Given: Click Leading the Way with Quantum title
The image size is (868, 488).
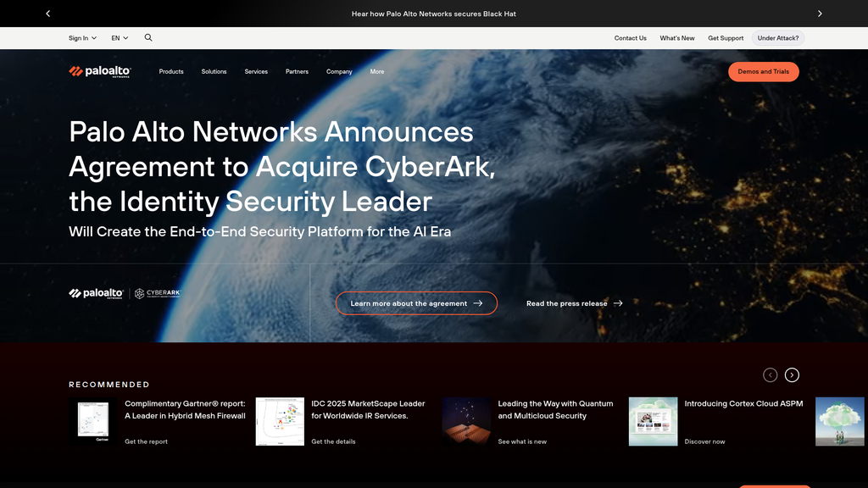Looking at the screenshot, I should click(x=555, y=409).
